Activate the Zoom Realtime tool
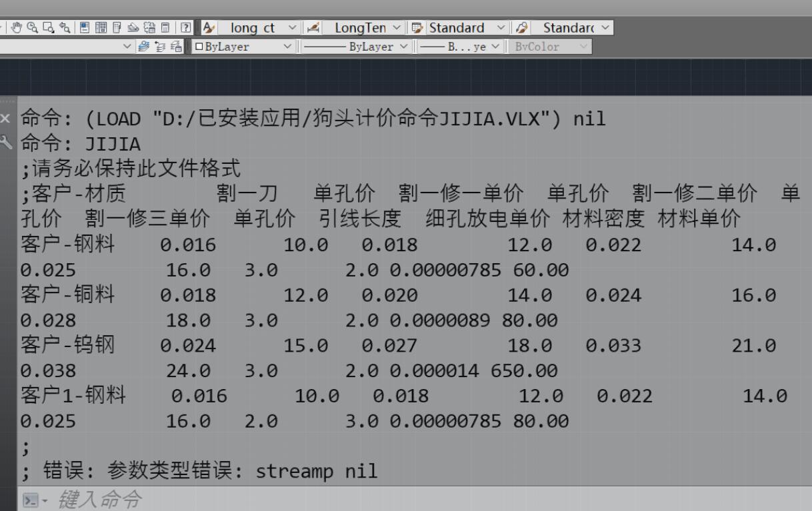This screenshot has width=812, height=511. tap(31, 27)
